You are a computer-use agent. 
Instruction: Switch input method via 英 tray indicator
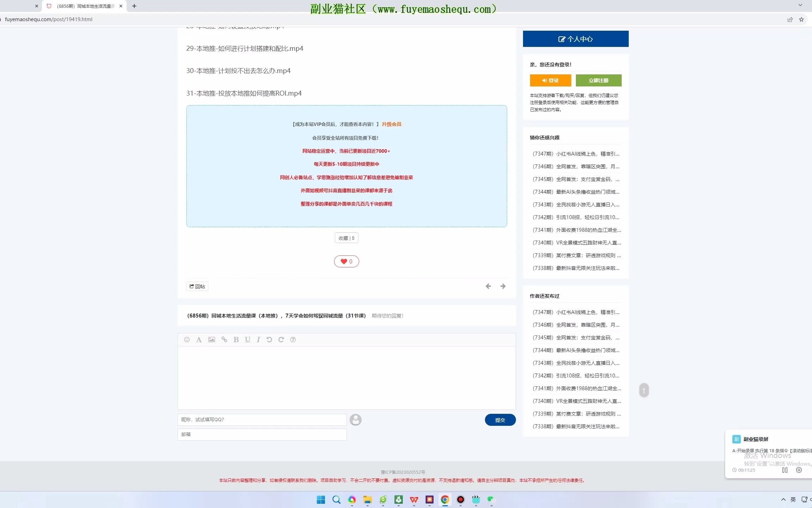coord(793,500)
